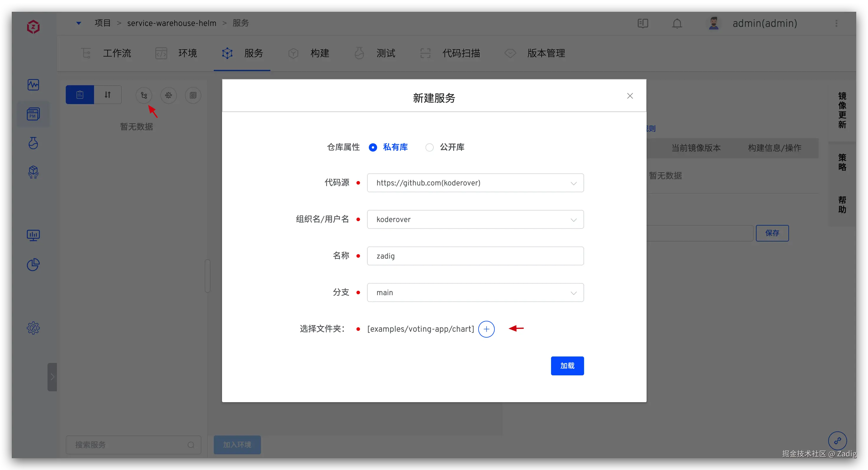
Task: Expand the collapsed sidebar handle
Action: click(52, 377)
